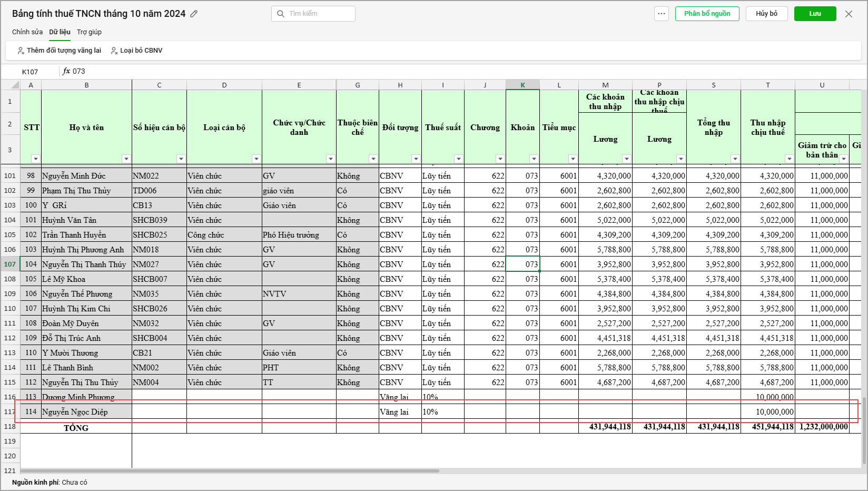Screen dimensions: 868x491
Task: Switch to the Chỉnh sửa tab
Action: point(27,32)
